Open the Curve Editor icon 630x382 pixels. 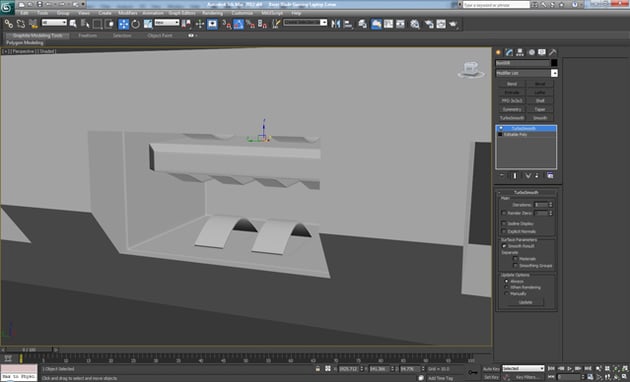[388, 24]
